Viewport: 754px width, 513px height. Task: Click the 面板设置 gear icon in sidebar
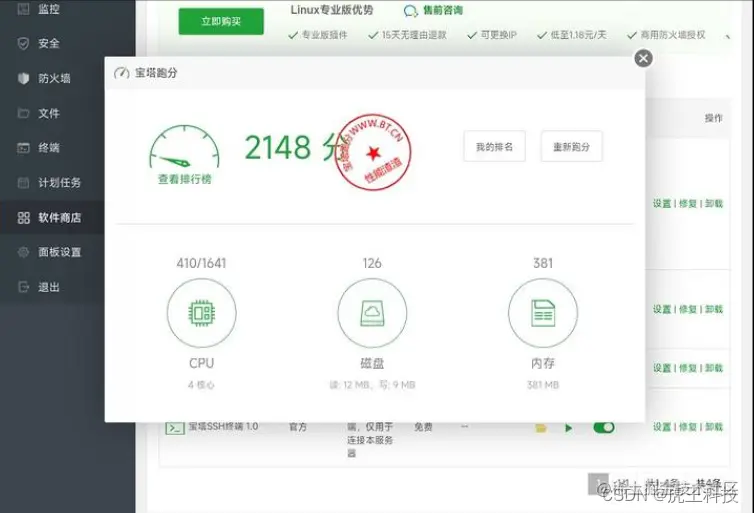(23, 252)
